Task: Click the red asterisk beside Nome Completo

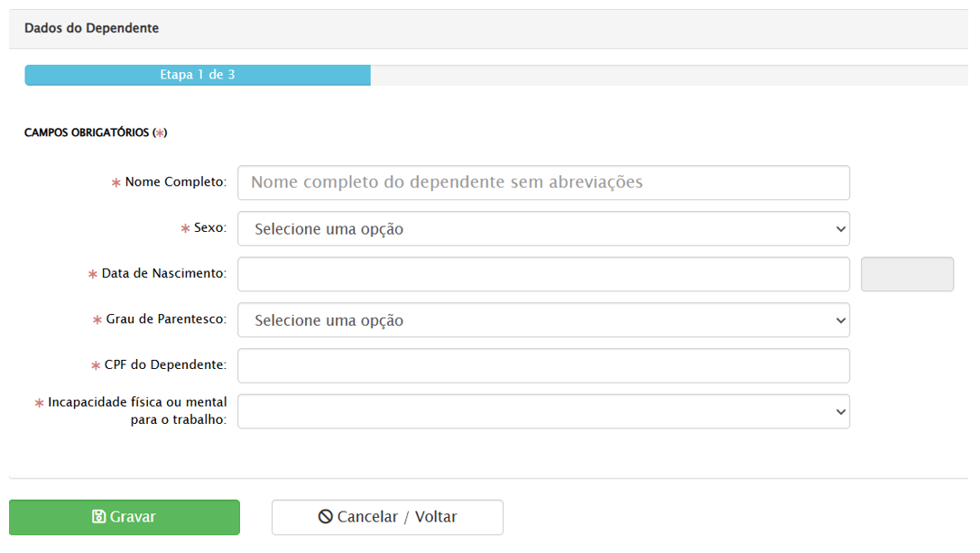Action: (116, 183)
